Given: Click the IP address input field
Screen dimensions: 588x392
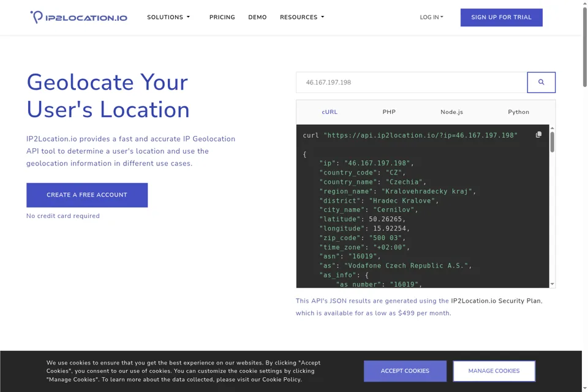Looking at the screenshot, I should tap(412, 82).
